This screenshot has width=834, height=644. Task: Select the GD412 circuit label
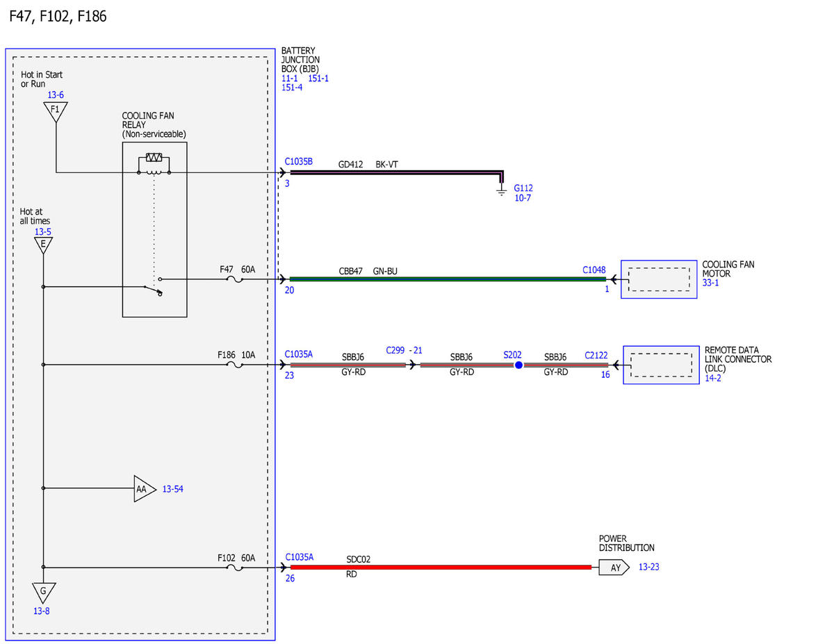click(351, 165)
